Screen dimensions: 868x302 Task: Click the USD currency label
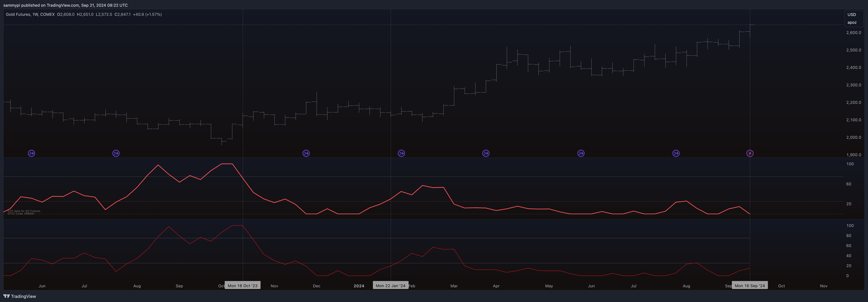point(851,14)
